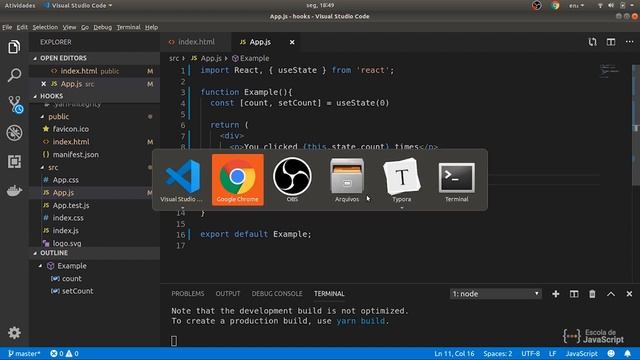This screenshot has width=640, height=360.
Task: Collapse the public folder
Action: pyautogui.click(x=42, y=117)
